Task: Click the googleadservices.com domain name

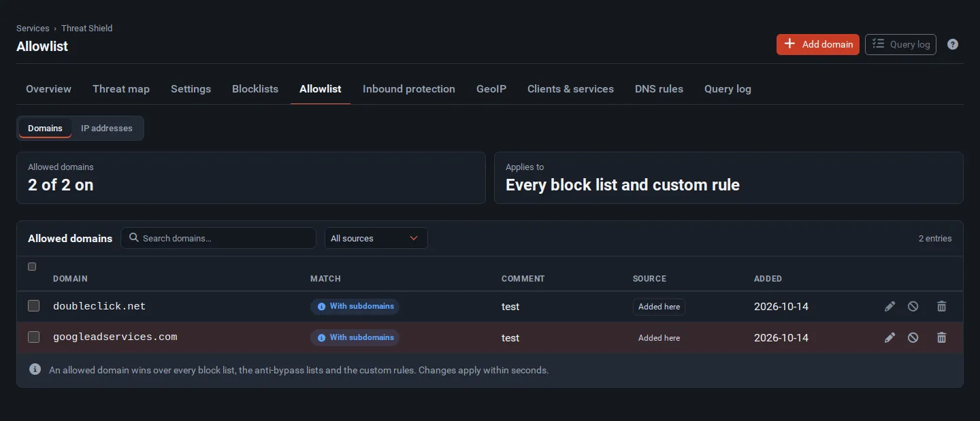Action: [115, 337]
